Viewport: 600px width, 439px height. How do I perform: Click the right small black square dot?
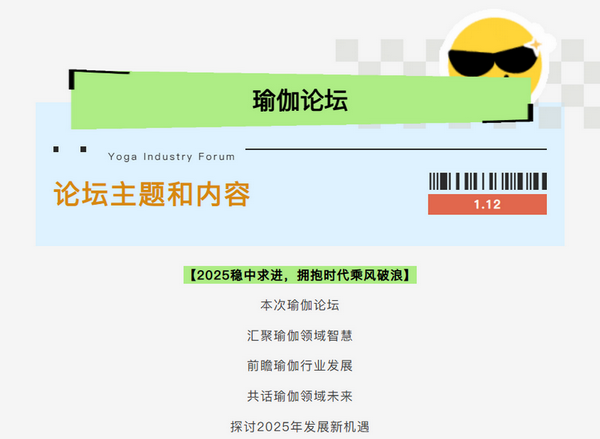click(x=82, y=149)
